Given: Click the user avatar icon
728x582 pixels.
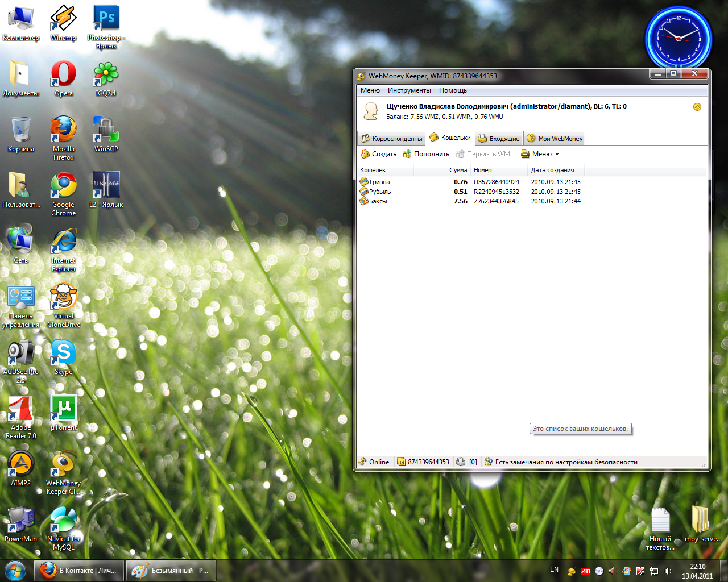Looking at the screenshot, I should (371, 111).
